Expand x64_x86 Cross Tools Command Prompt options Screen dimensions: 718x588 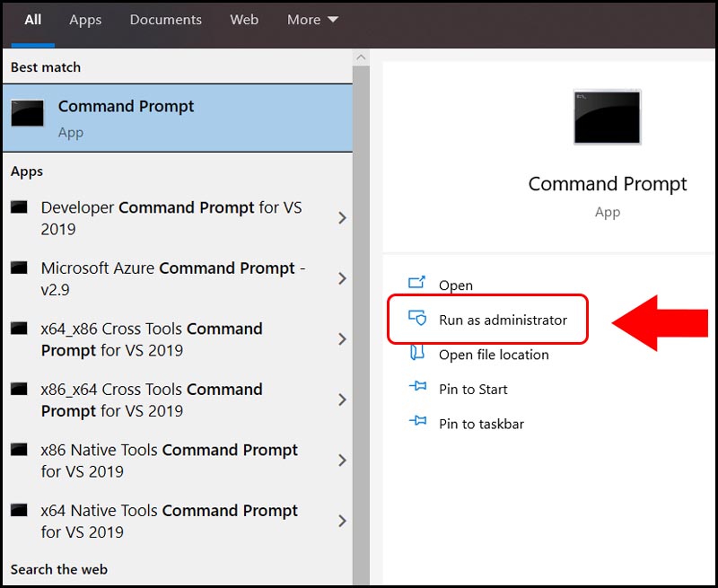[x=342, y=339]
